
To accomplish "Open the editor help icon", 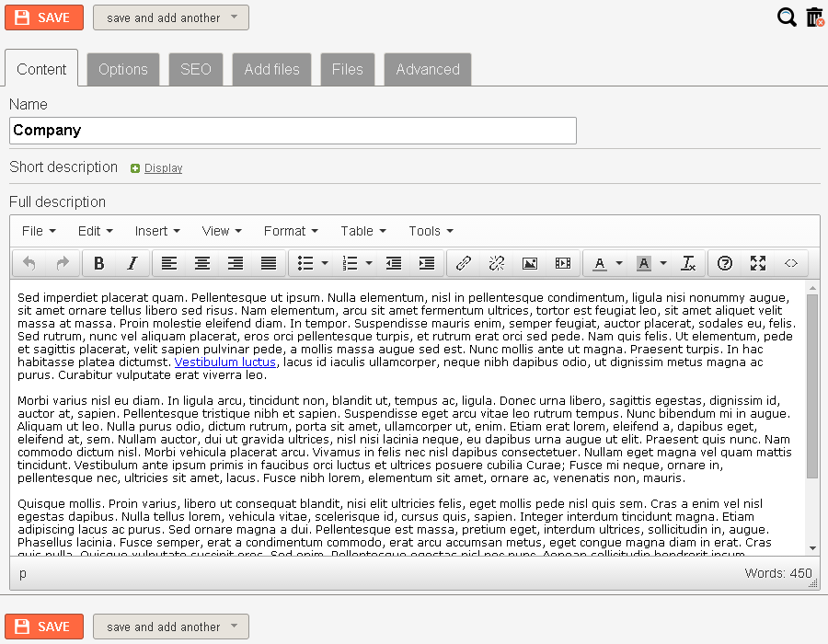I will [x=725, y=263].
